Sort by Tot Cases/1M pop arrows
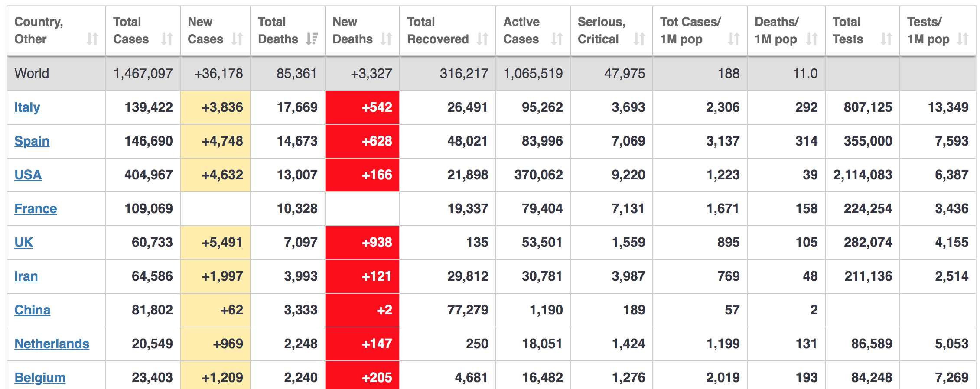The height and width of the screenshot is (389, 980). point(734,39)
